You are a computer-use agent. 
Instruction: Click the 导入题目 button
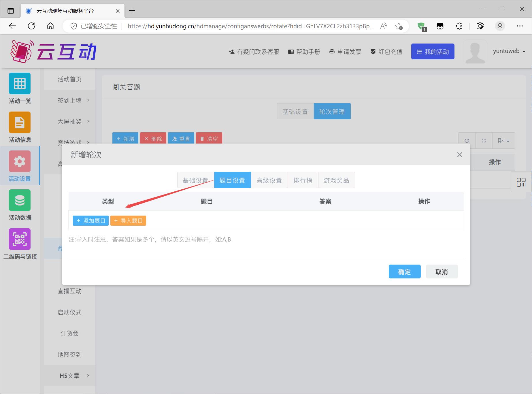pos(128,221)
